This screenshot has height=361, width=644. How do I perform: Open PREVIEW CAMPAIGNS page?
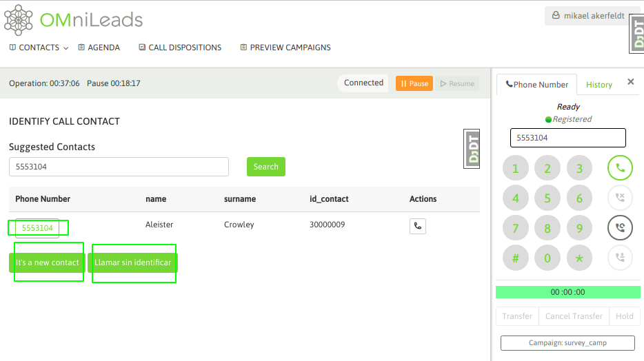pyautogui.click(x=285, y=48)
